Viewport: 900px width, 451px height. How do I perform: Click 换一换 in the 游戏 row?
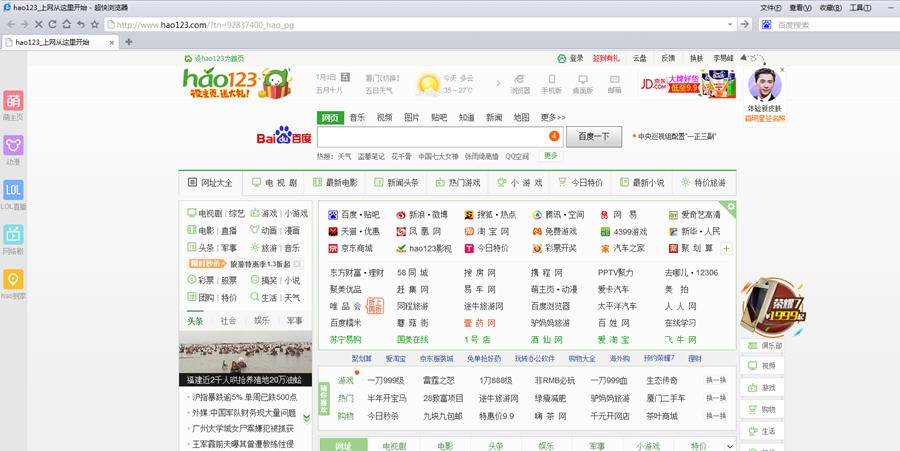716,380
